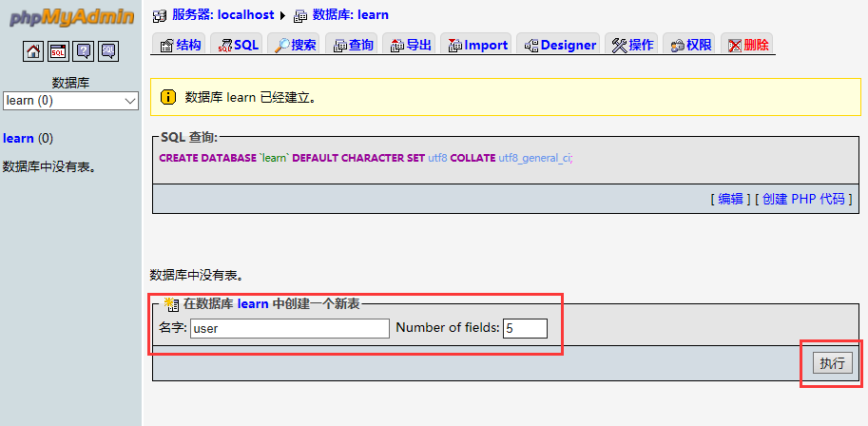Open the SQL query window icon

point(58,51)
